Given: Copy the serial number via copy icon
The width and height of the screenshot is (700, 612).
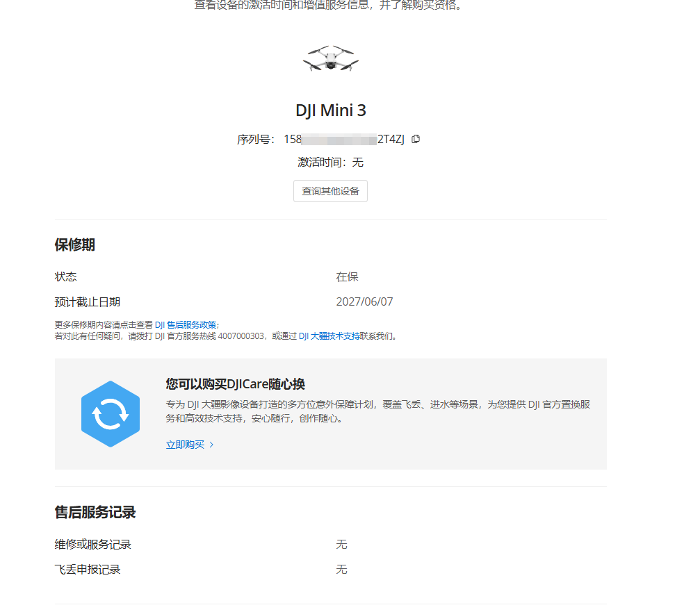Looking at the screenshot, I should tap(416, 139).
